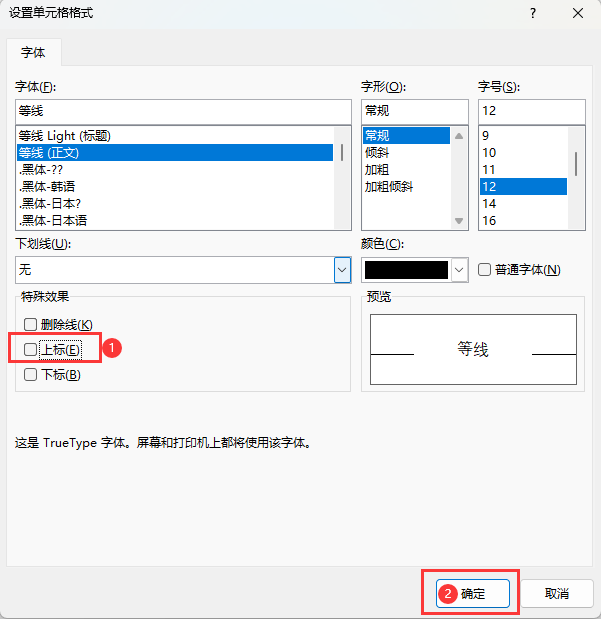Choose font size 12 in list
Viewport: 601px width, 619px height.
pyautogui.click(x=523, y=187)
